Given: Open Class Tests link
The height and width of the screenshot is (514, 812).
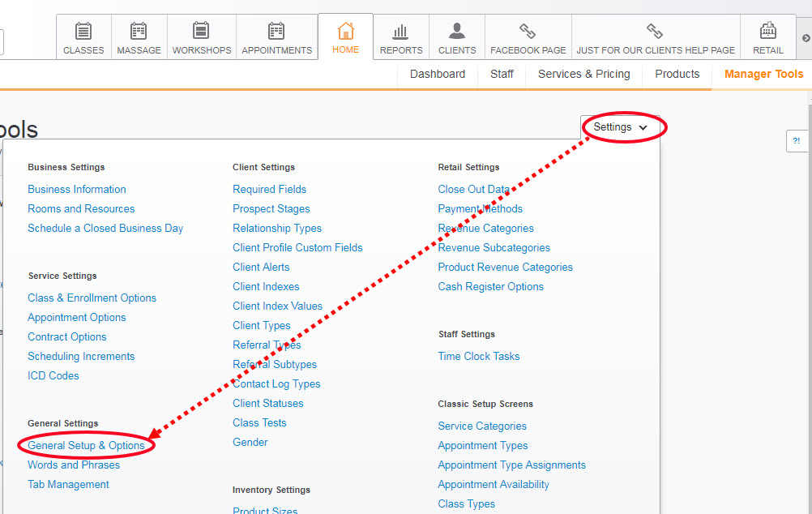Looking at the screenshot, I should click(259, 423).
